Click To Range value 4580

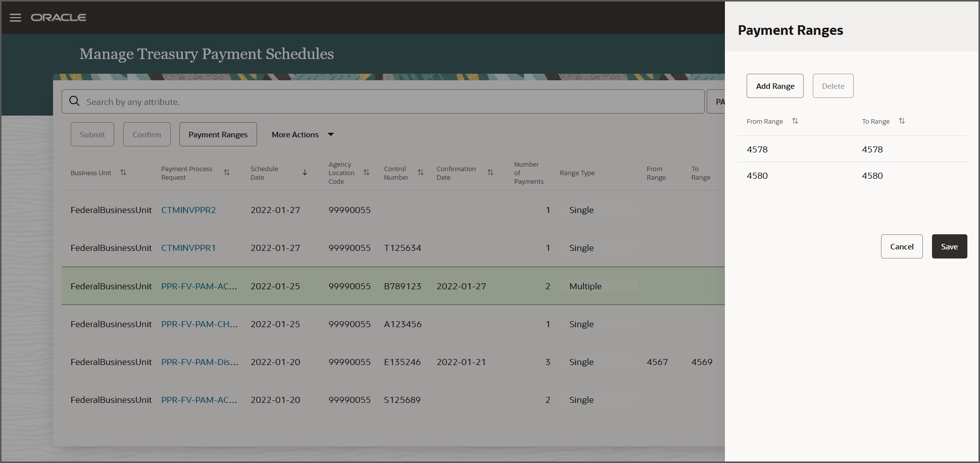point(872,176)
